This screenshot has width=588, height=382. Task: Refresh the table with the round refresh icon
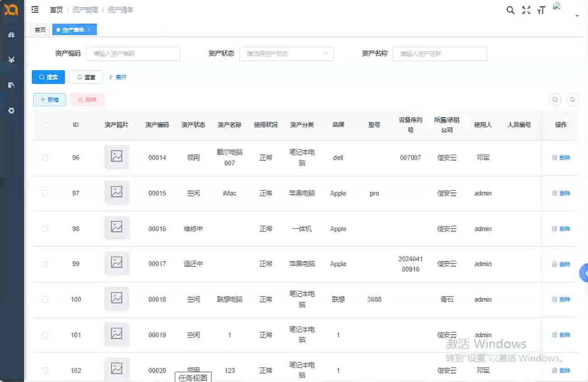click(x=572, y=100)
